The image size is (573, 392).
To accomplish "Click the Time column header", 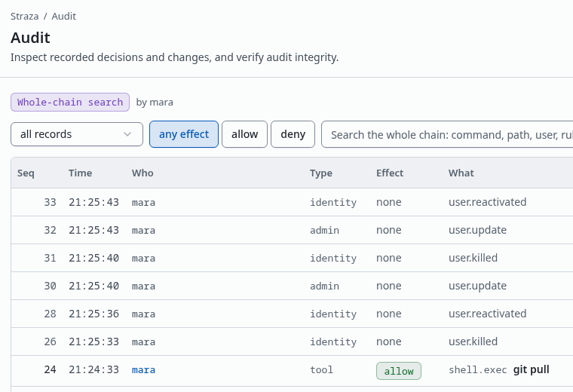I will 80,173.
